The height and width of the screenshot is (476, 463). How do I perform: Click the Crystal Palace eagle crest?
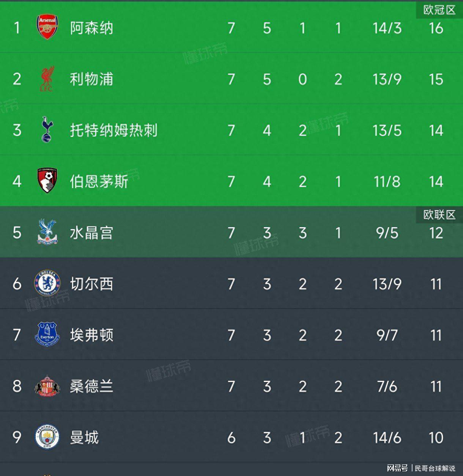(47, 232)
